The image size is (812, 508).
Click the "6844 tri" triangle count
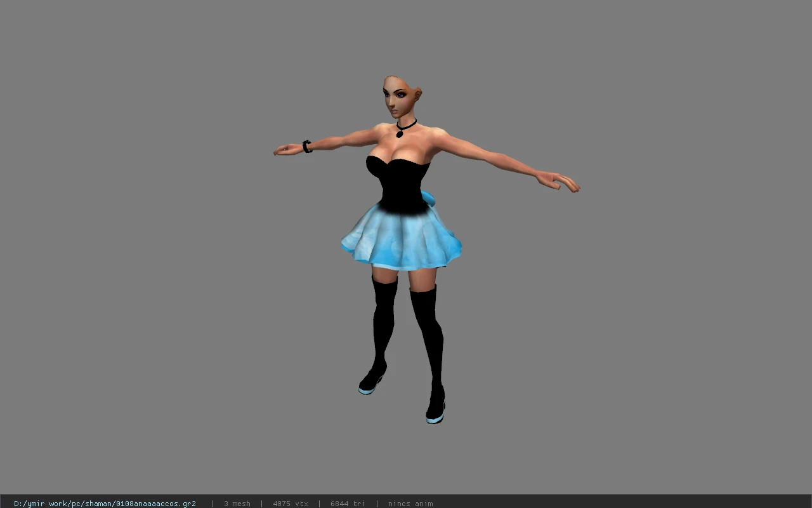click(x=348, y=504)
